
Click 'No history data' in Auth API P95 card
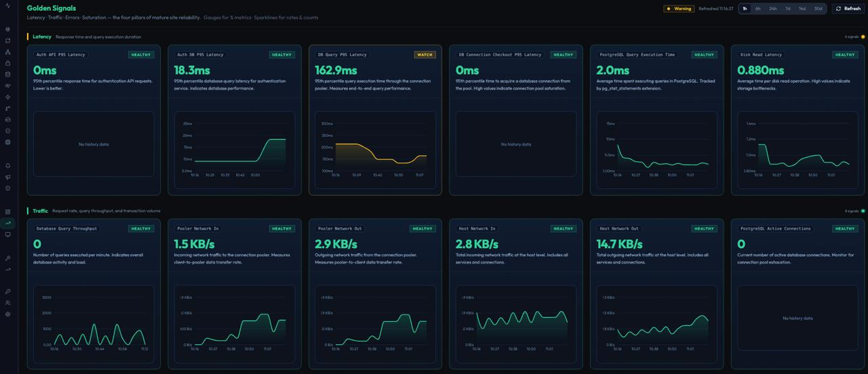click(94, 144)
